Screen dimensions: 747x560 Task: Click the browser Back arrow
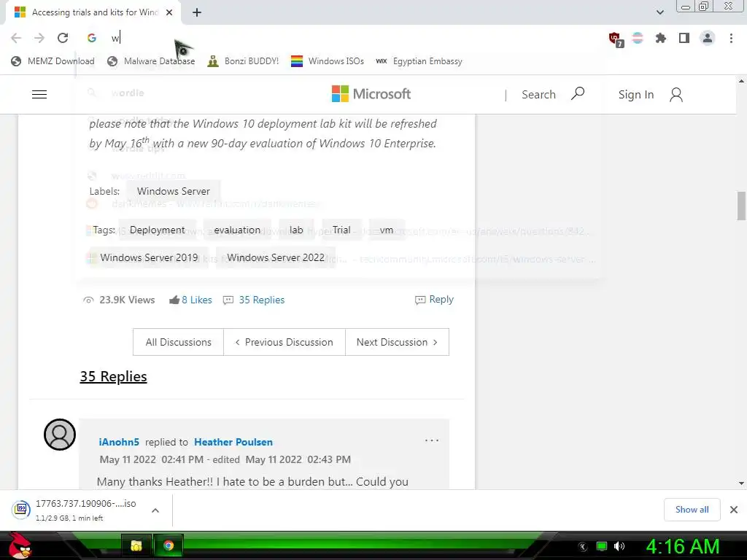(x=16, y=38)
